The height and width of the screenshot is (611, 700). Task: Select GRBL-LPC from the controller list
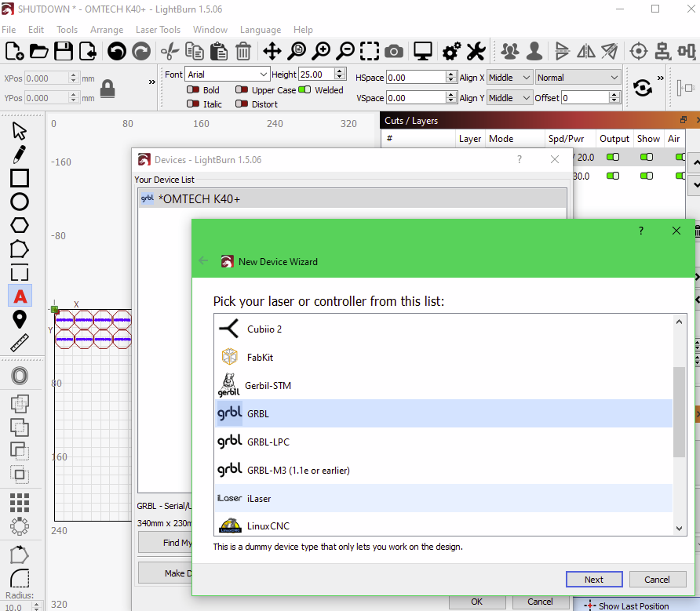(x=268, y=442)
